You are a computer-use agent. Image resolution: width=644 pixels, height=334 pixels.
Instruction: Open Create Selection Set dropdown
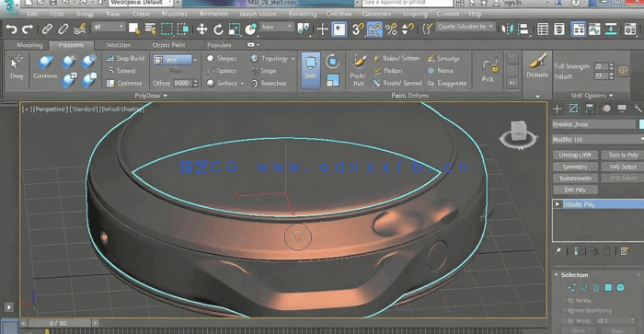[x=465, y=27]
